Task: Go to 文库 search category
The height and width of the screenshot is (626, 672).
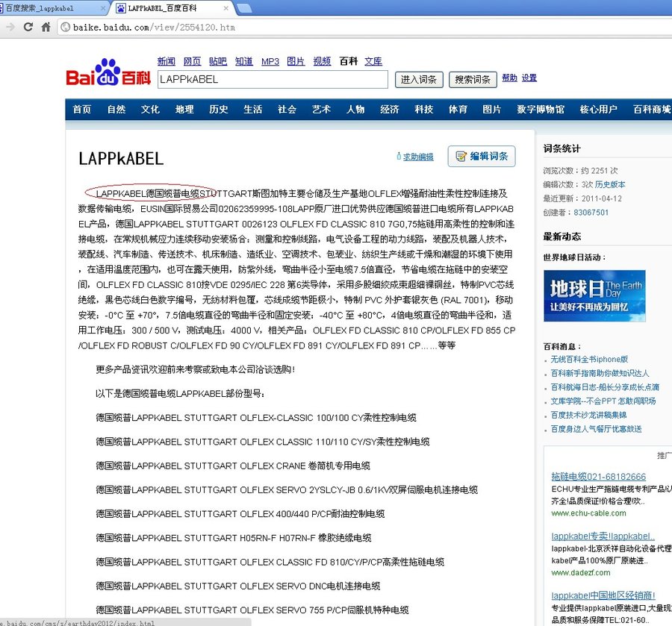Action: pos(373,61)
